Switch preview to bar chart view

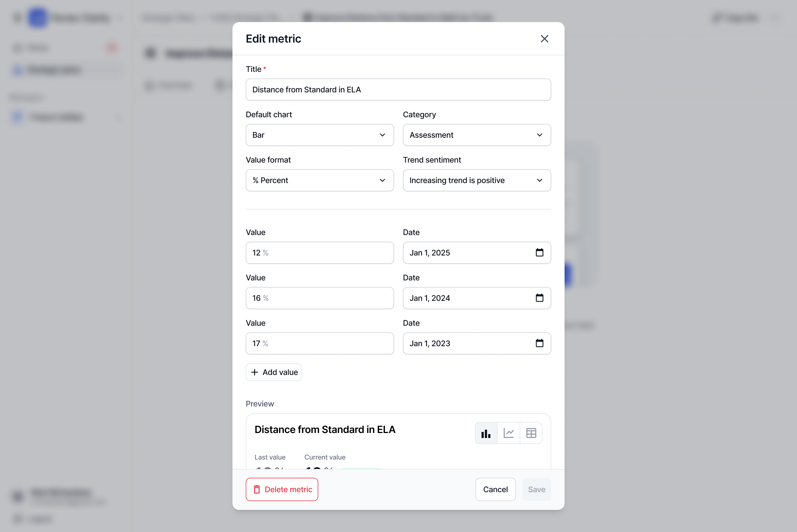tap(486, 433)
